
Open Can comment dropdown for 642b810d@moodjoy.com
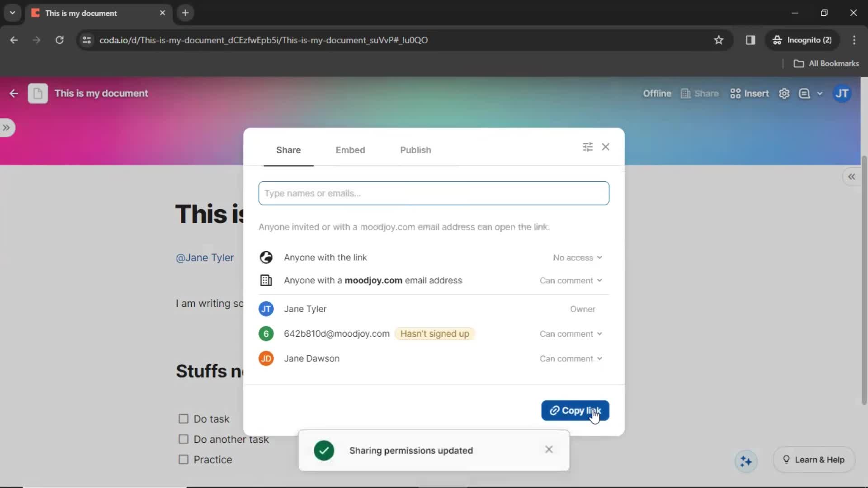[571, 334]
